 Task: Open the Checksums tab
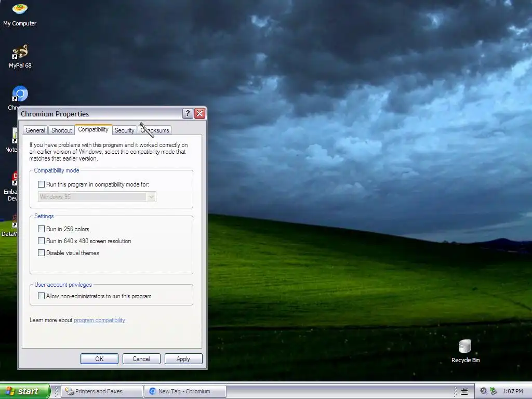click(155, 130)
